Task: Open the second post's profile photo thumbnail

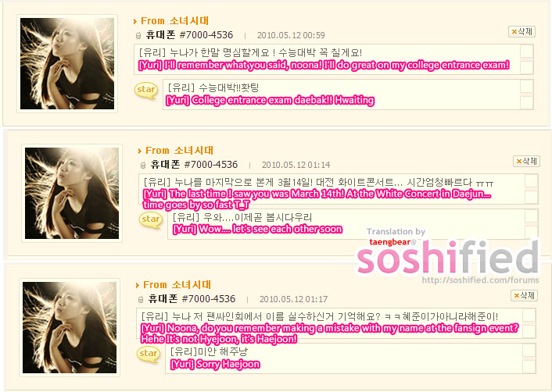Action: pyautogui.click(x=72, y=193)
